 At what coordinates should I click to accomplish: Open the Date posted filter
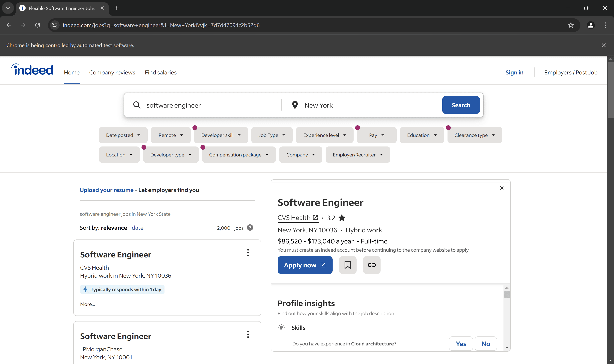click(123, 135)
